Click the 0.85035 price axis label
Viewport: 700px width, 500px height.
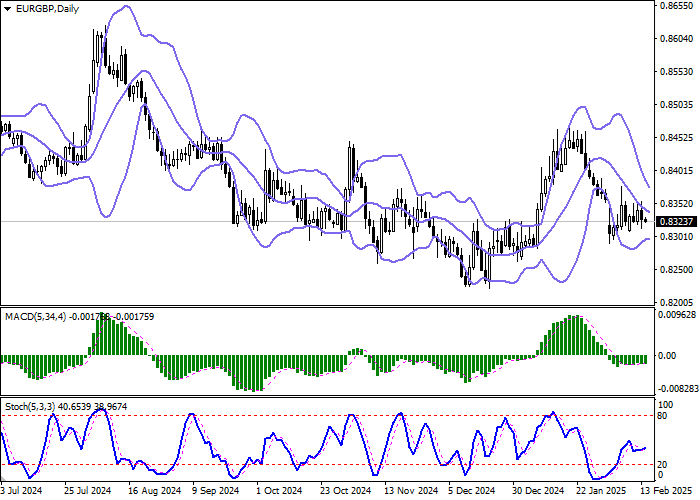click(677, 105)
